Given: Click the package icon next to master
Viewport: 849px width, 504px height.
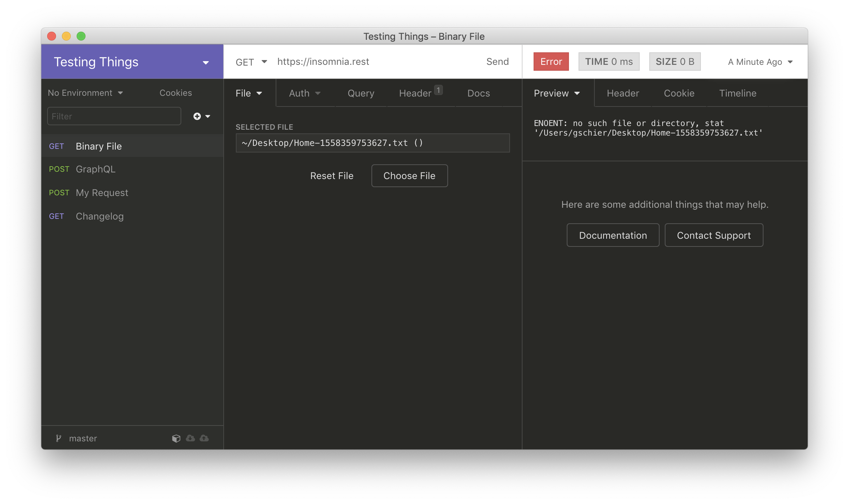Looking at the screenshot, I should click(x=176, y=438).
